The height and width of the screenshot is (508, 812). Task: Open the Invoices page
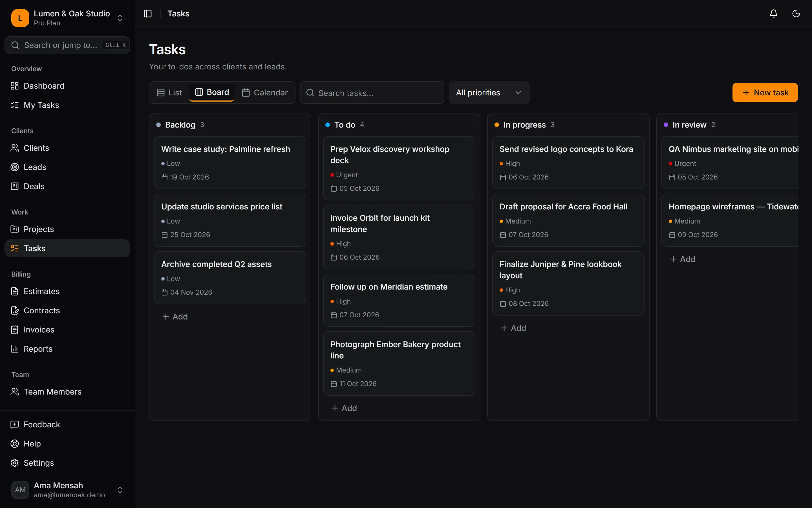(67, 330)
